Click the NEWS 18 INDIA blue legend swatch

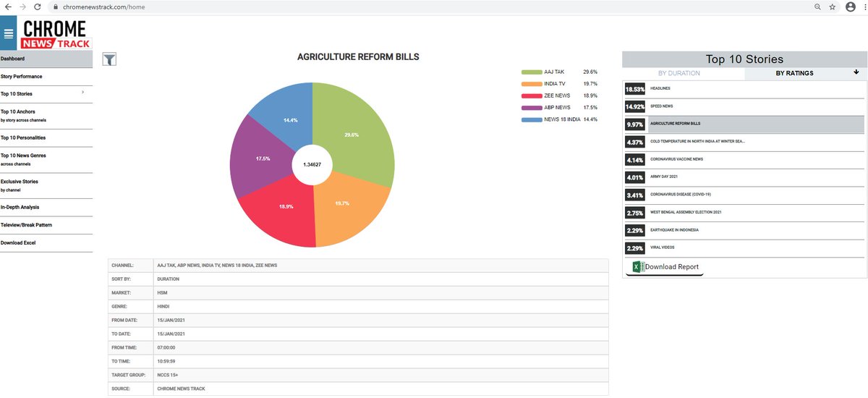click(532, 119)
